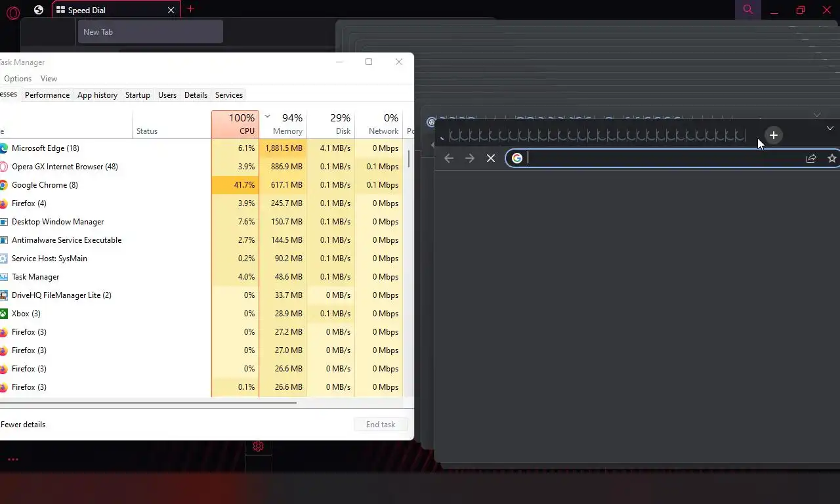
Task: Click Task Manager process row icon
Action: pyautogui.click(x=3, y=277)
